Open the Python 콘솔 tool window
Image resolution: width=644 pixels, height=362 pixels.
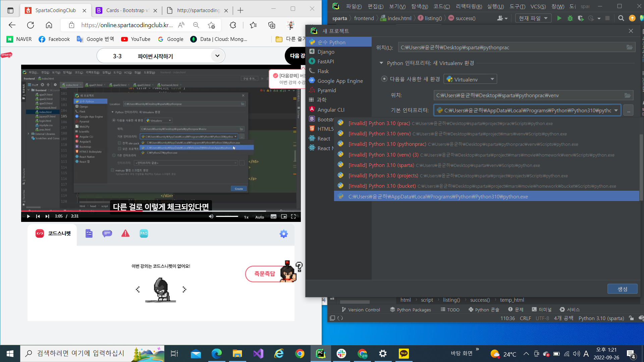(484, 310)
